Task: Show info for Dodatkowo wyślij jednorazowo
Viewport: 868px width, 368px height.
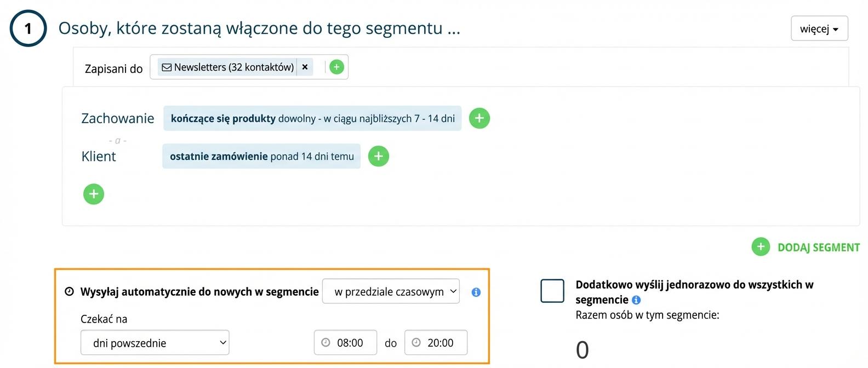Action: point(636,300)
